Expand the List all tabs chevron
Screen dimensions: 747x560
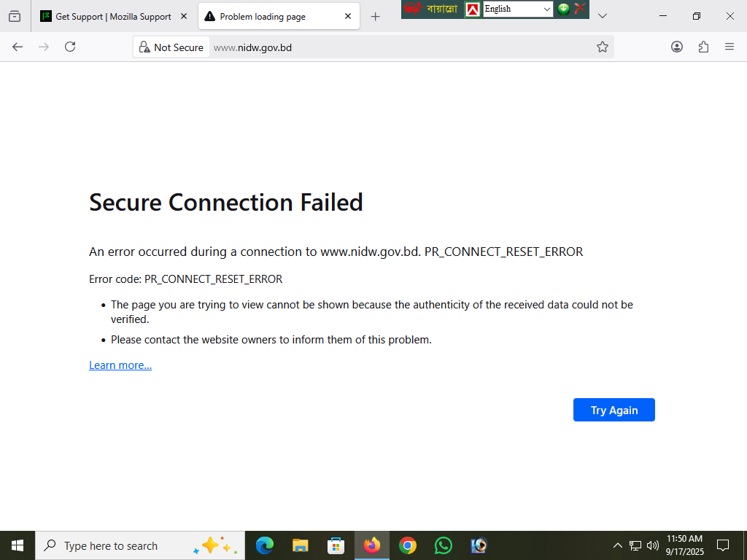(603, 16)
